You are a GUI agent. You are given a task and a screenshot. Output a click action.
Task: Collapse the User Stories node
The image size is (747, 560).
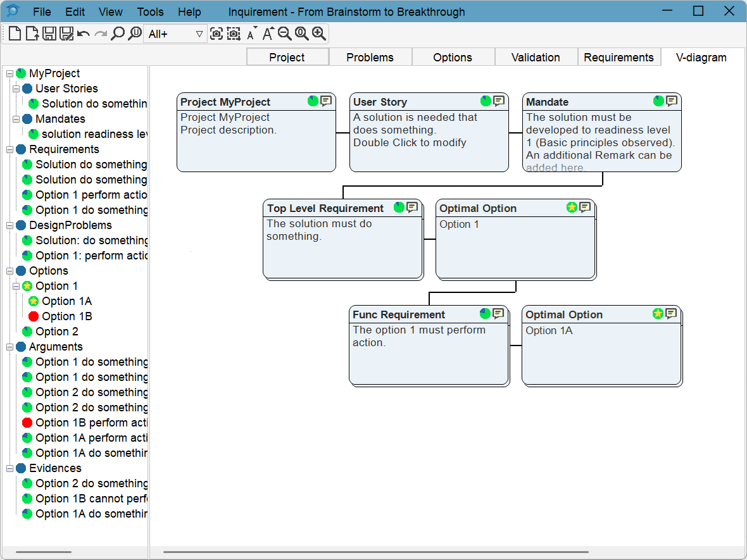point(16,89)
